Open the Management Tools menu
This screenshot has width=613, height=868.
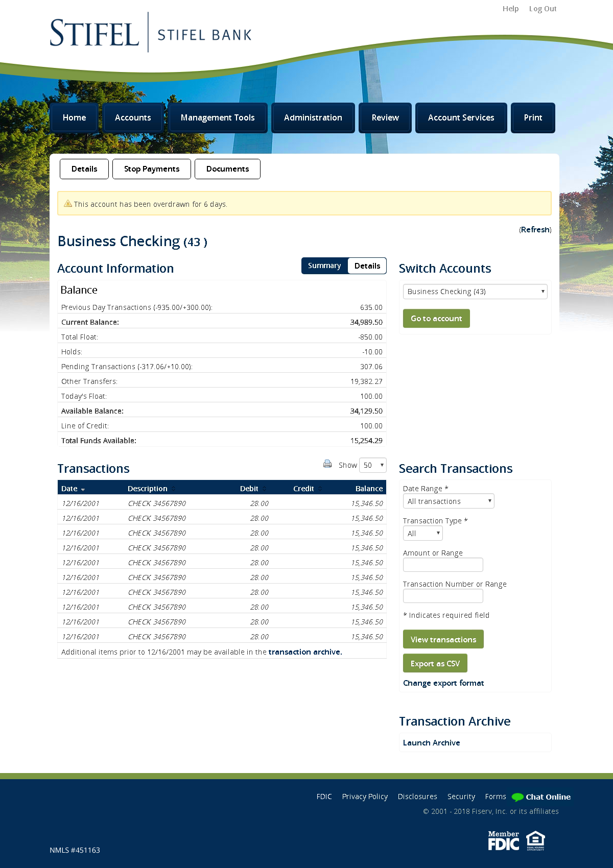point(218,118)
